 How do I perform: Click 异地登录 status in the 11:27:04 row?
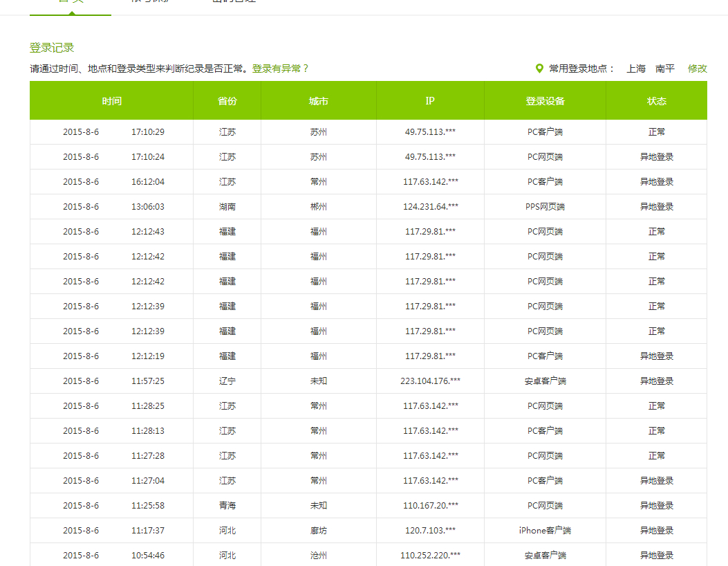click(x=657, y=480)
